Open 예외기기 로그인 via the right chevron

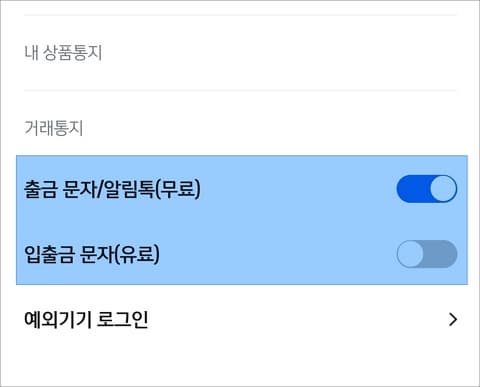tap(453, 319)
